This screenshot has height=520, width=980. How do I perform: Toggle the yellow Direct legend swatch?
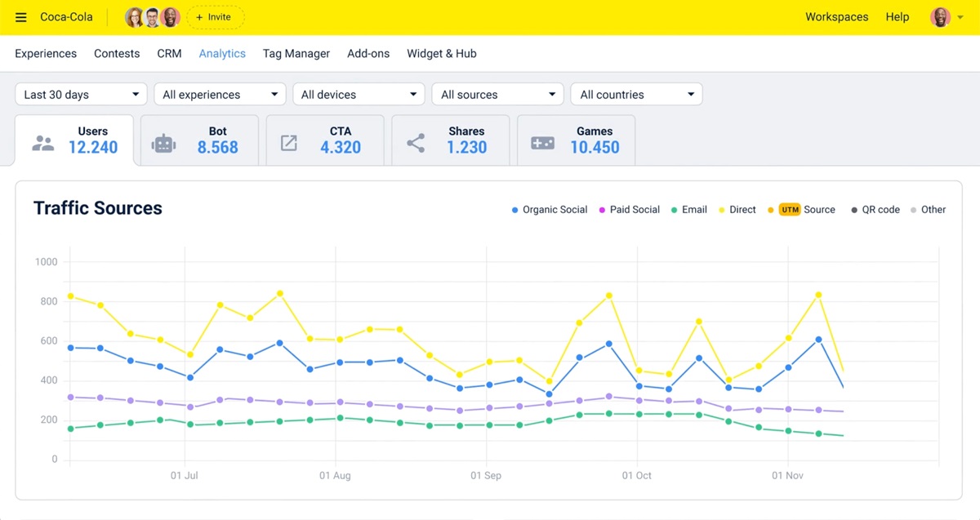(721, 210)
